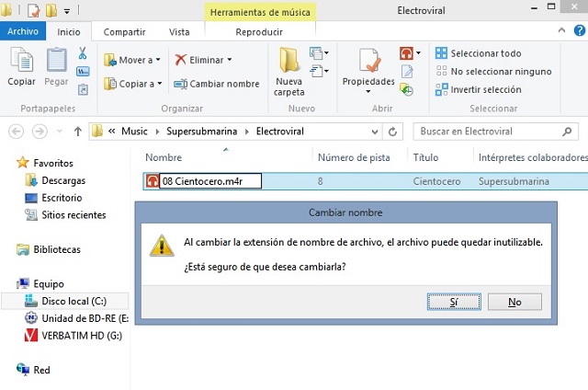Switch to the Compartir tab
Image resolution: width=588 pixels, height=390 pixels.
pos(125,32)
